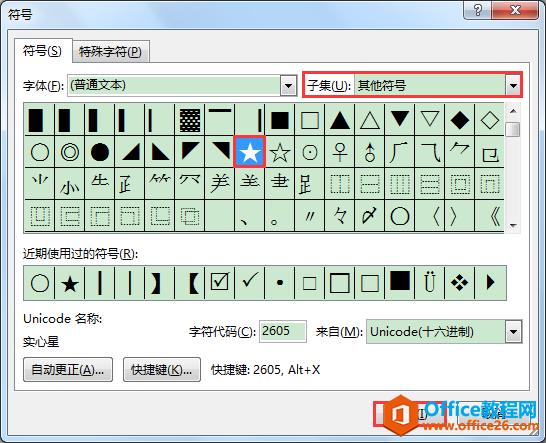Choose the double left angle bracket symbol
The image size is (546, 443).
pyautogui.click(x=490, y=216)
